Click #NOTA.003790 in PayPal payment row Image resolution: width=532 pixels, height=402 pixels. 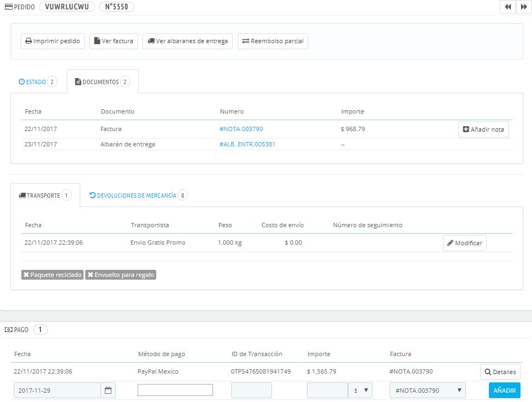point(411,371)
